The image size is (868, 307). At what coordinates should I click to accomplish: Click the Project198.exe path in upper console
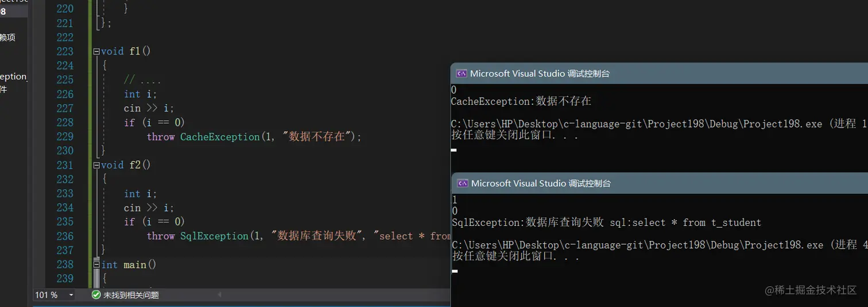click(637, 124)
